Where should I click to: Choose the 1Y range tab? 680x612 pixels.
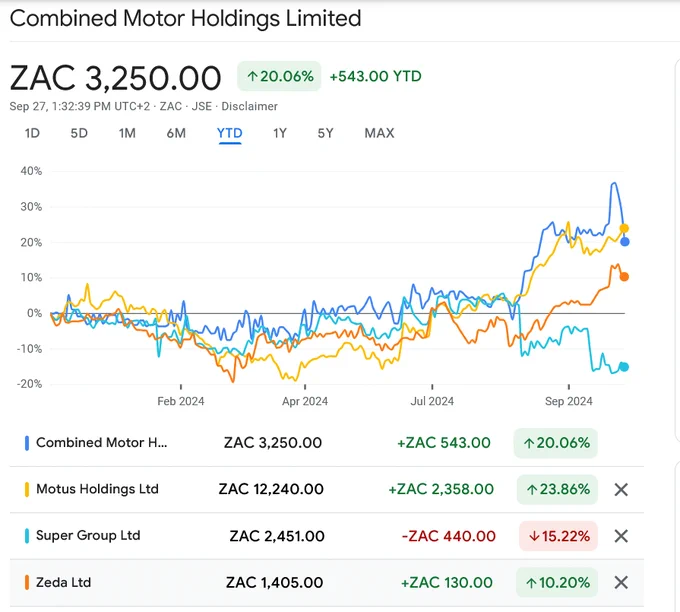(x=280, y=133)
